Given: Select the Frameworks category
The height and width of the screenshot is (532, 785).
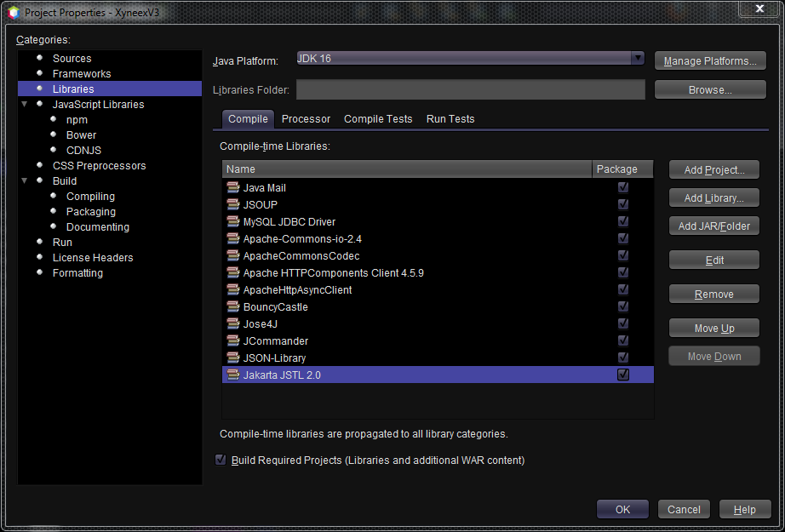Looking at the screenshot, I should [x=82, y=73].
